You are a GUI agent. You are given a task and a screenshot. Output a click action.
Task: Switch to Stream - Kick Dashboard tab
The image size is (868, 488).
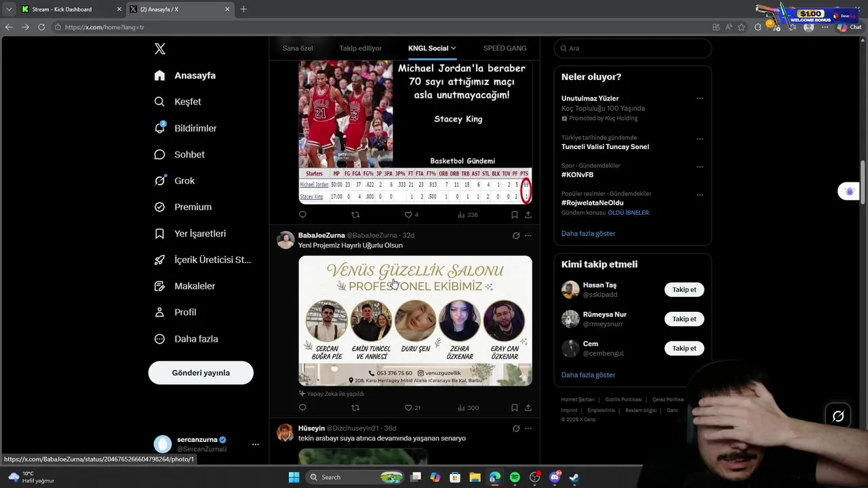pos(71,9)
